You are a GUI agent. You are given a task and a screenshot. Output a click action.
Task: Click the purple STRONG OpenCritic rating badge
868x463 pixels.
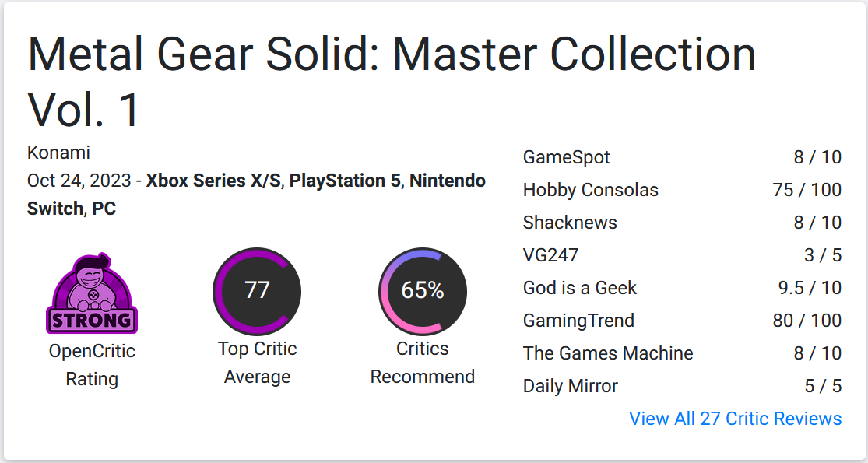(x=92, y=293)
